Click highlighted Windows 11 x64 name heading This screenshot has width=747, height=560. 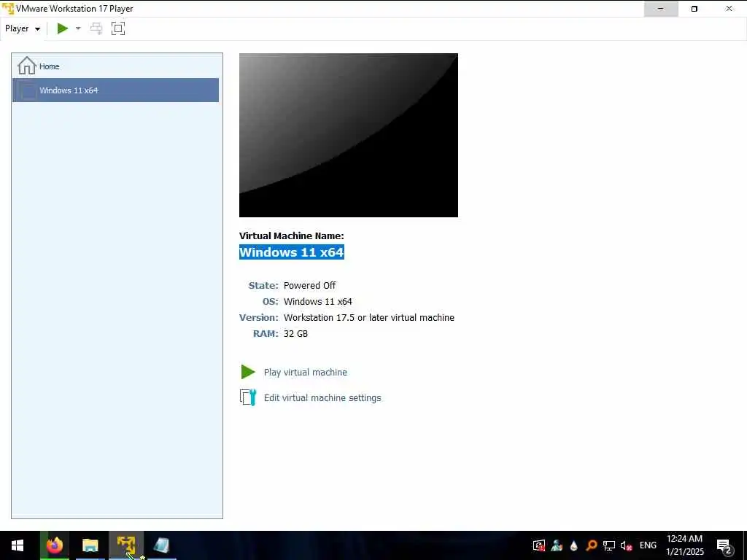click(292, 252)
